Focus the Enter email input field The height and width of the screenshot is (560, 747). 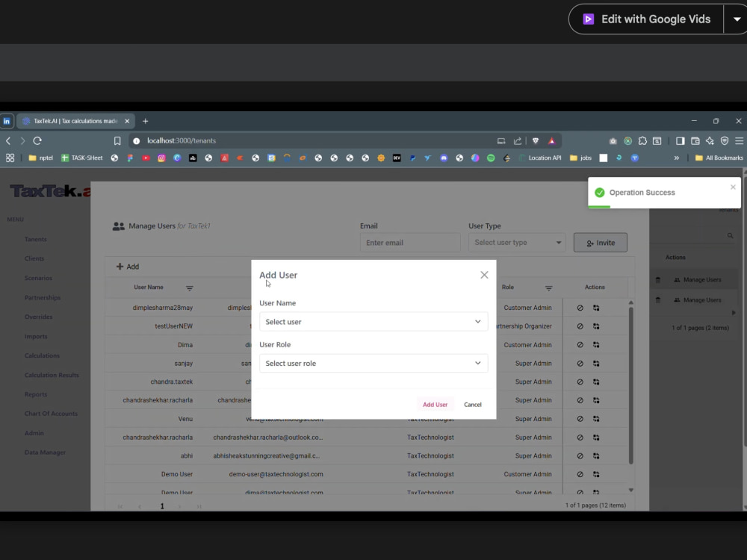409,243
